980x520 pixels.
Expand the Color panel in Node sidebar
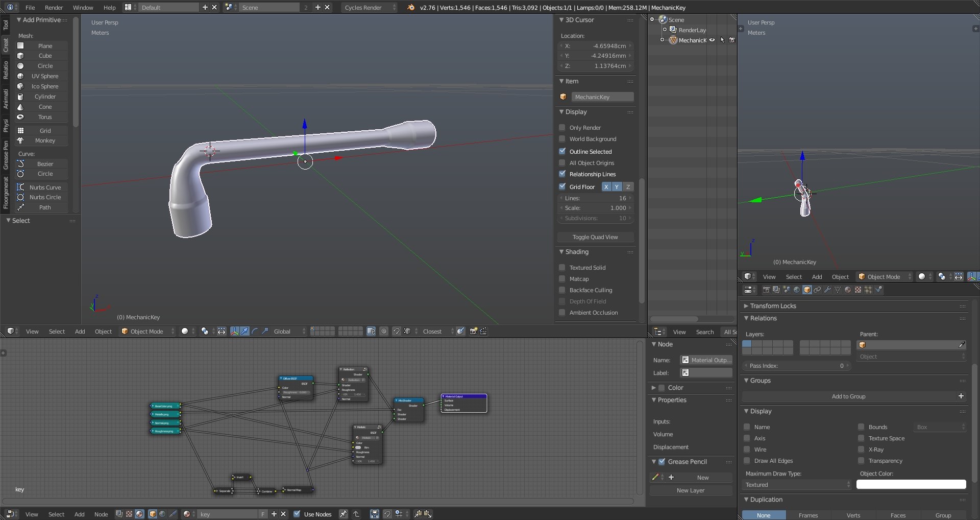(654, 388)
